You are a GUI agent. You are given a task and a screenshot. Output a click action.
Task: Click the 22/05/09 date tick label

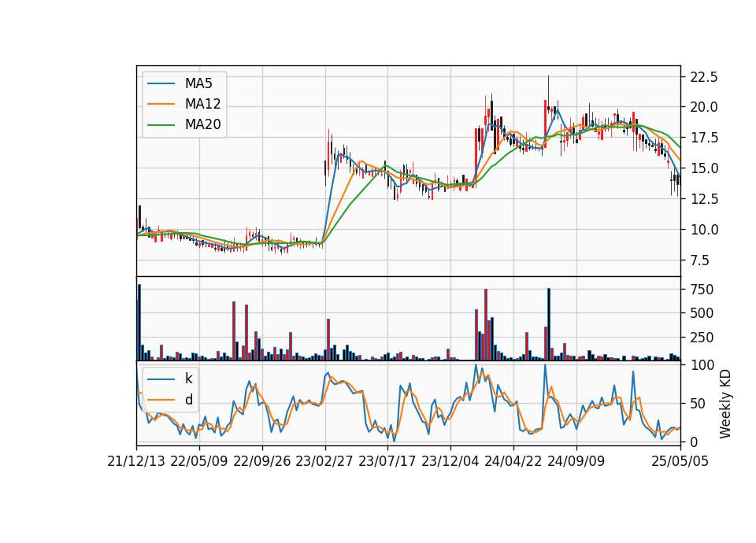coord(199,462)
